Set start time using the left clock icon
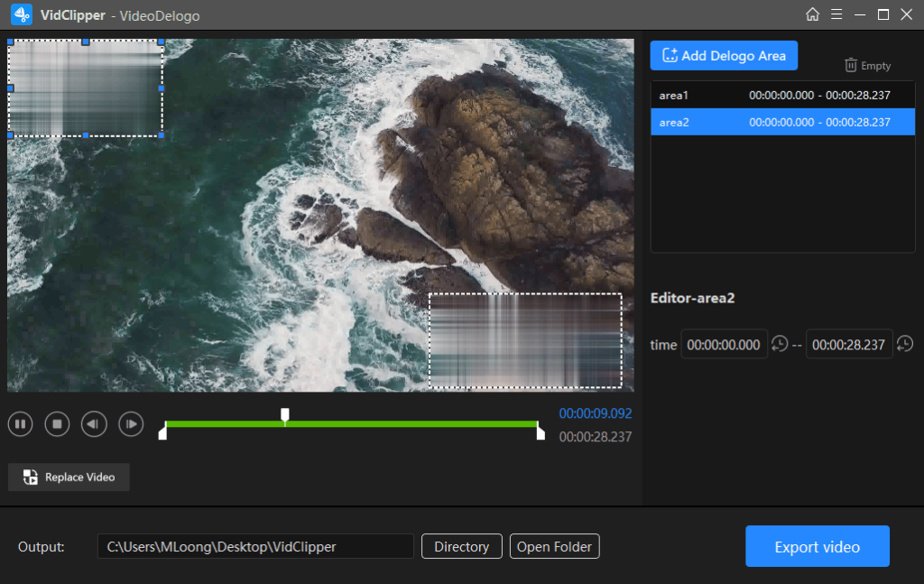Screen dimensions: 924x584 [781, 344]
